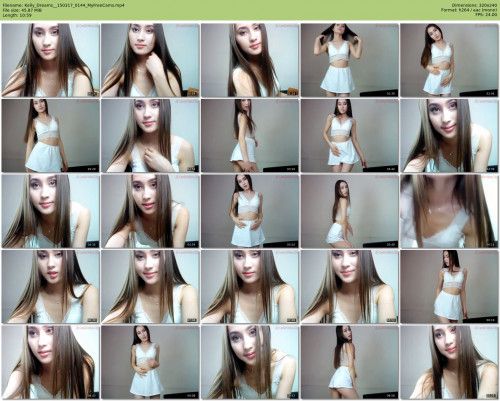This screenshot has width=500, height=401.
Task: Open the first thumbnail in the second row
Action: point(51,135)
